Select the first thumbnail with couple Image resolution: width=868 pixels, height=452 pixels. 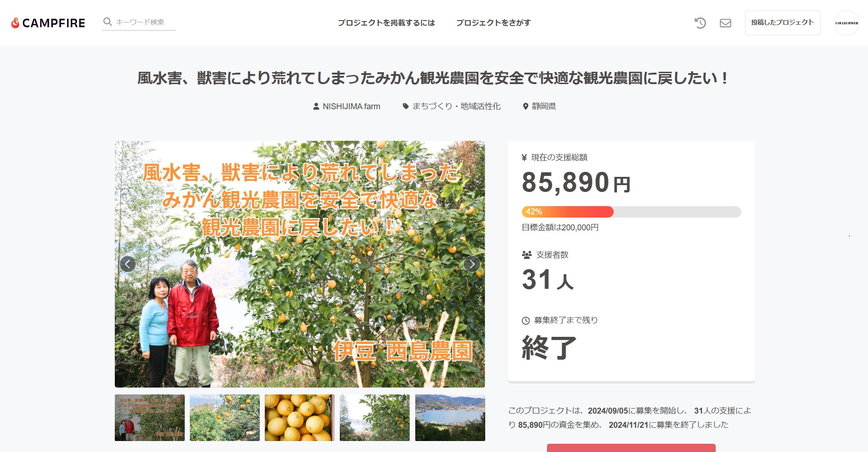tap(150, 418)
